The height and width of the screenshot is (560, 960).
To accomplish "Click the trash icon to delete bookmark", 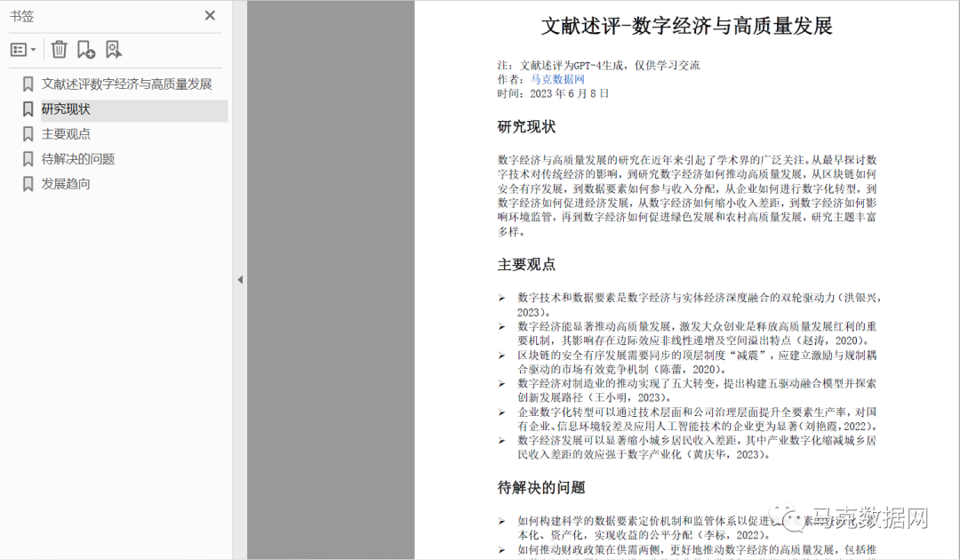I will 59,50.
